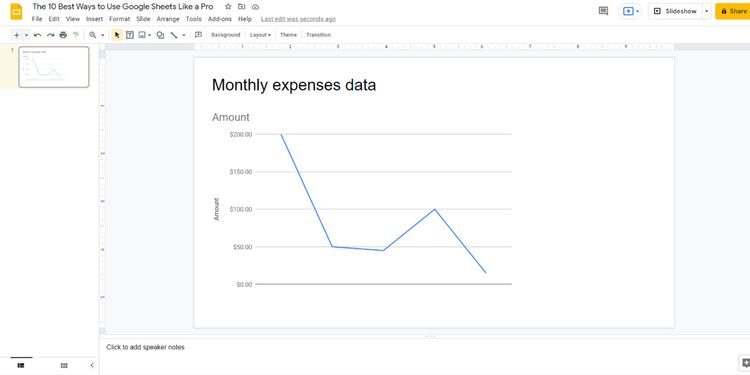Click the $0.00 axis label
The image size is (750, 375).
[x=244, y=284]
